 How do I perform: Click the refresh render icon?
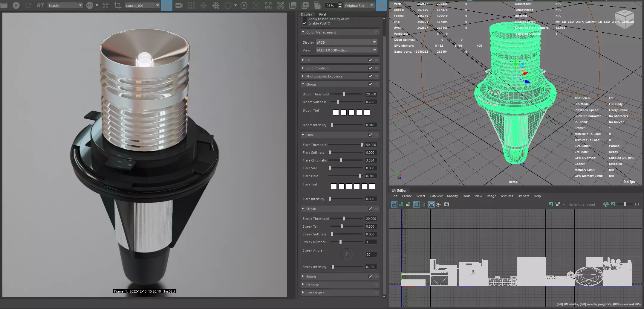coord(28,5)
